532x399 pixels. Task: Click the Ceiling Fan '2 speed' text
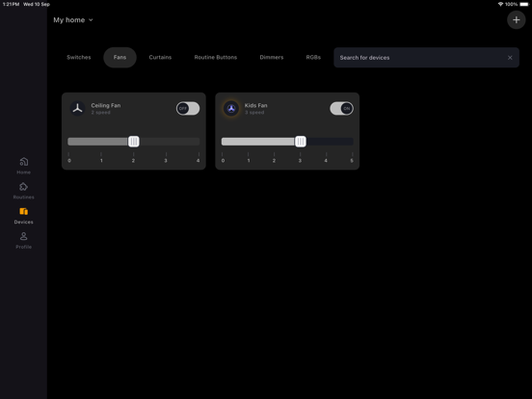pyautogui.click(x=100, y=113)
